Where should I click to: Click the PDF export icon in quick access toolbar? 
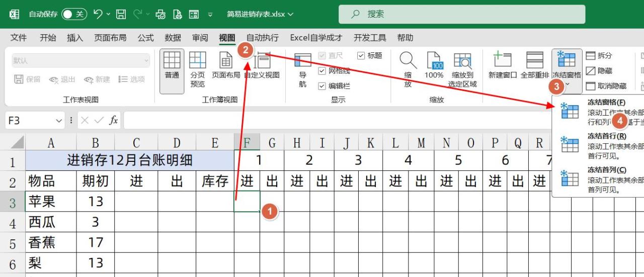(177, 14)
